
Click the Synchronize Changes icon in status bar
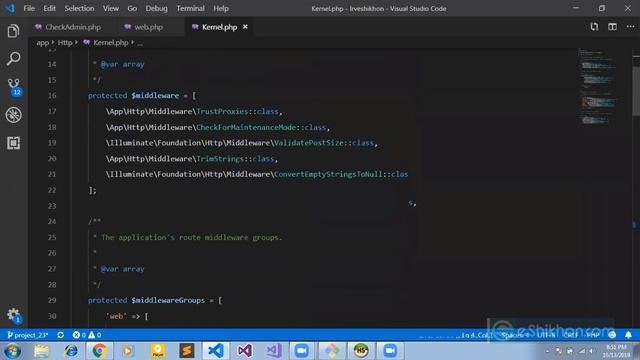coord(60,335)
